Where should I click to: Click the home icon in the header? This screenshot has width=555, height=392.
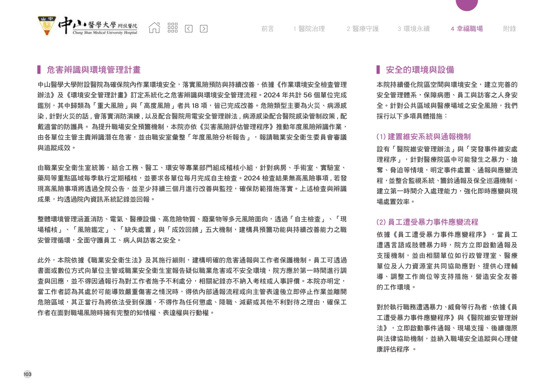(154, 28)
